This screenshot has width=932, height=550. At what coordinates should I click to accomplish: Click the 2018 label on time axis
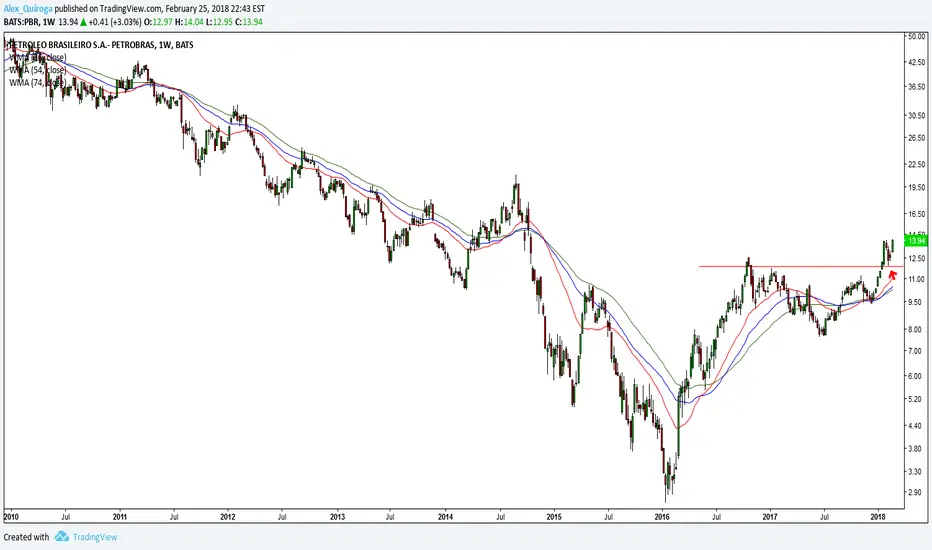click(x=878, y=517)
